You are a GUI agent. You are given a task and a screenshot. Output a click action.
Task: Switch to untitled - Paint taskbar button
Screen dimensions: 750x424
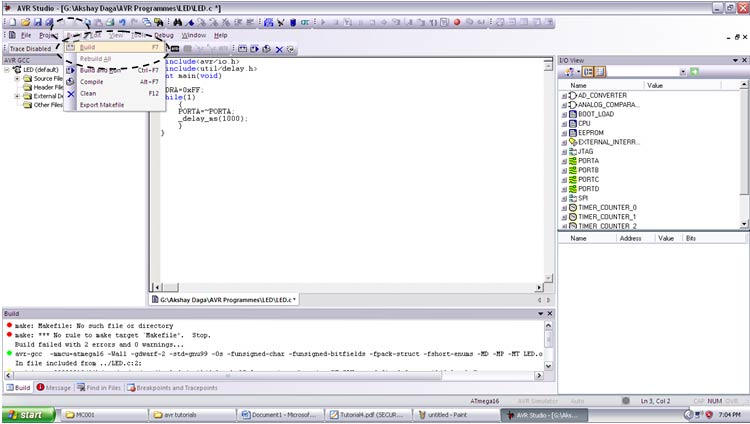[456, 415]
